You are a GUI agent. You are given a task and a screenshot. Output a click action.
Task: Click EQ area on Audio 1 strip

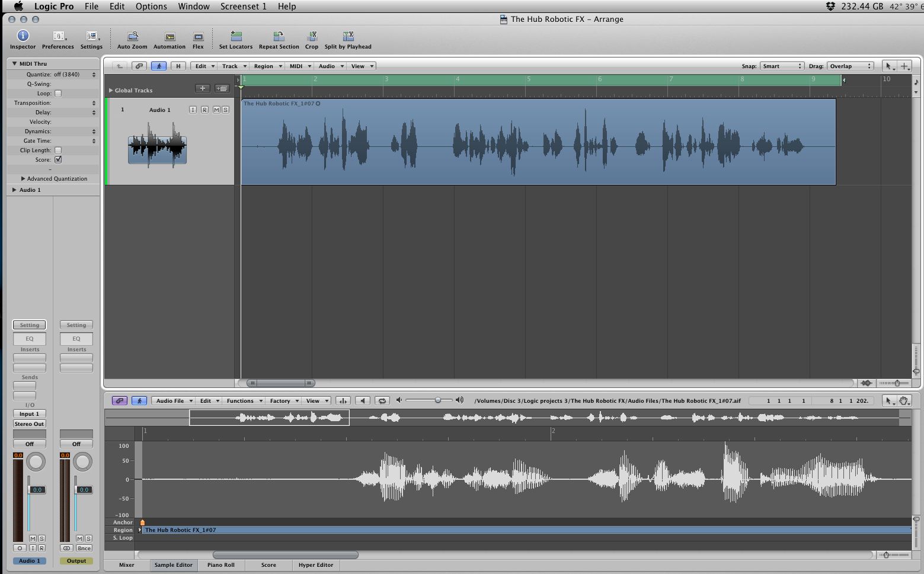(29, 339)
